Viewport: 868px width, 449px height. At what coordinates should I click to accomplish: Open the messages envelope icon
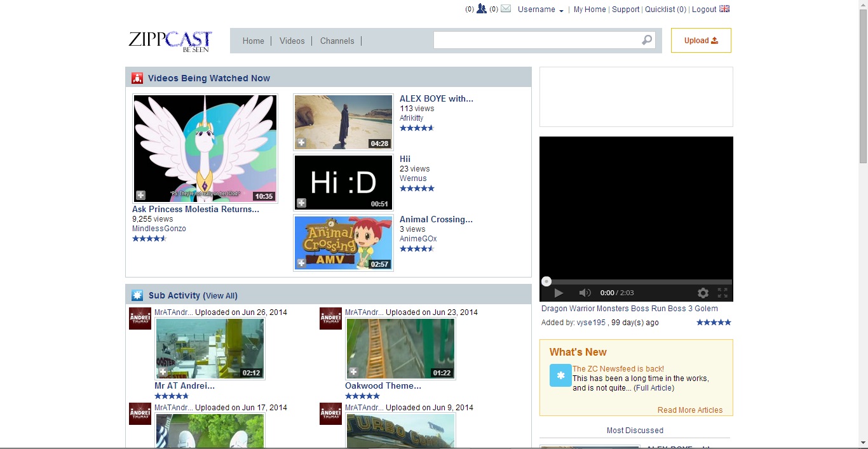506,9
